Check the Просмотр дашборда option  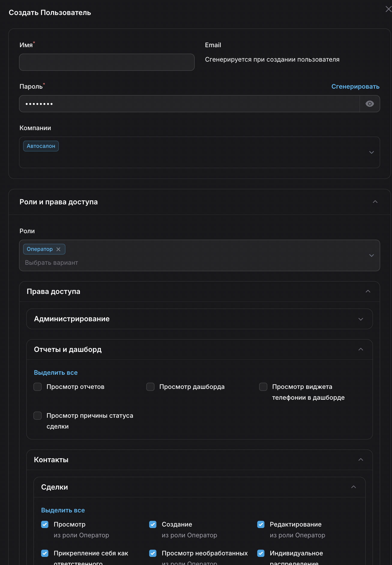point(150,387)
